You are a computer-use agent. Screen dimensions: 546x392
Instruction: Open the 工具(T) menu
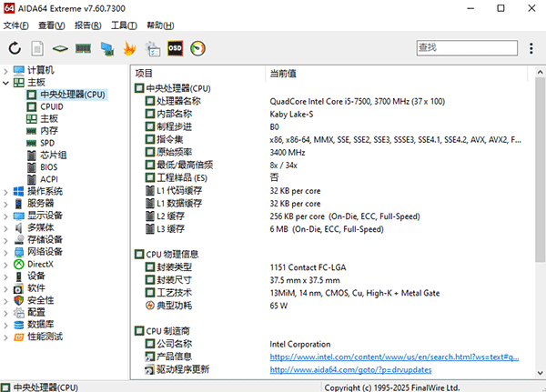(124, 25)
